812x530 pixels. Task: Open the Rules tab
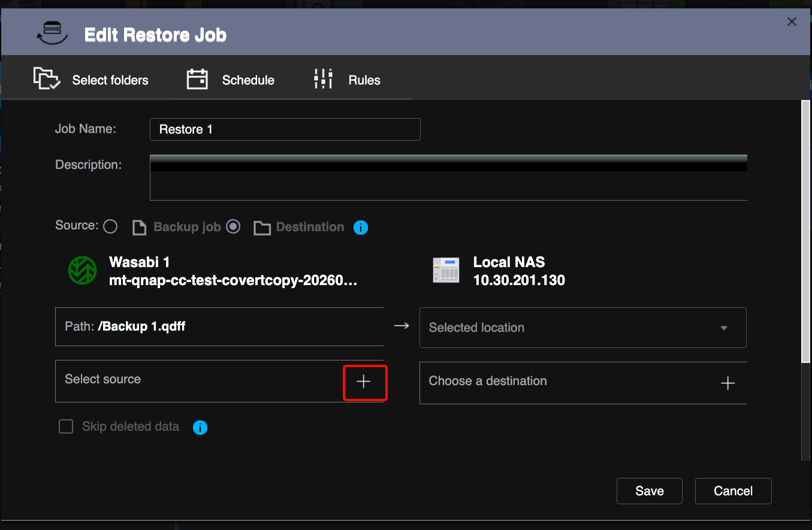(348, 80)
